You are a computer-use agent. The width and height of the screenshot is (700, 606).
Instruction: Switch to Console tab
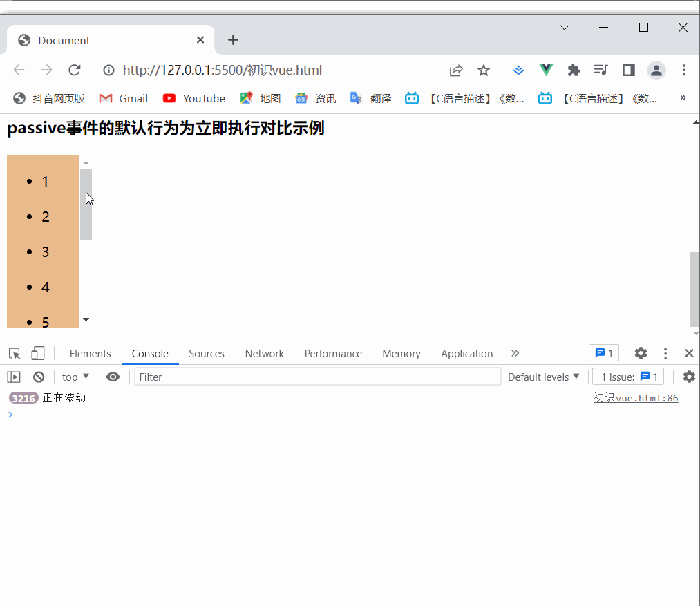[x=150, y=354]
